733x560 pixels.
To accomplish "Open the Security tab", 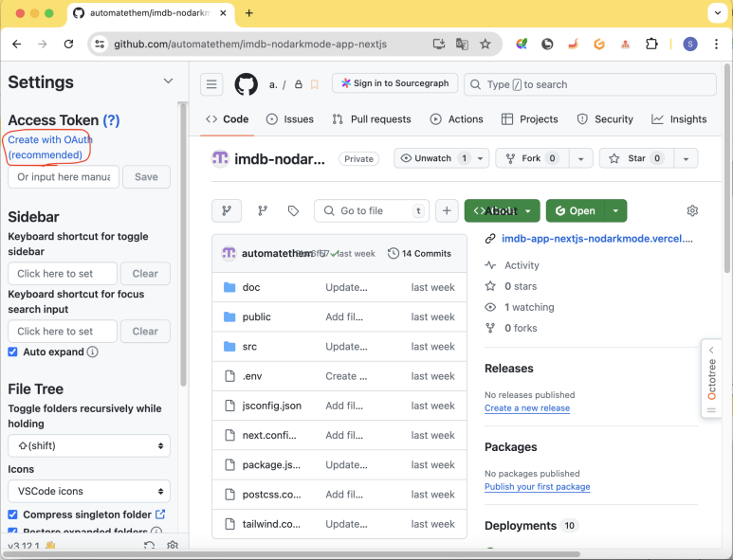I will click(605, 119).
